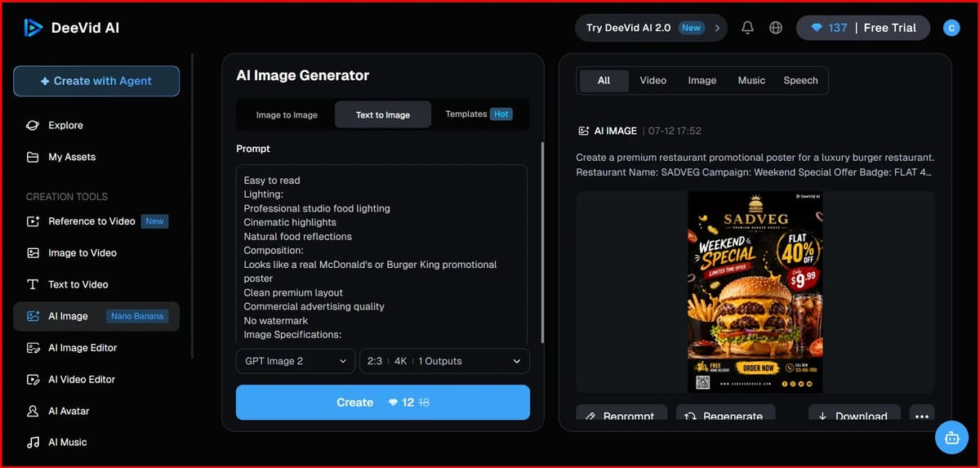Switch to Image to Image tab
Screen dimensions: 980x468
point(287,115)
